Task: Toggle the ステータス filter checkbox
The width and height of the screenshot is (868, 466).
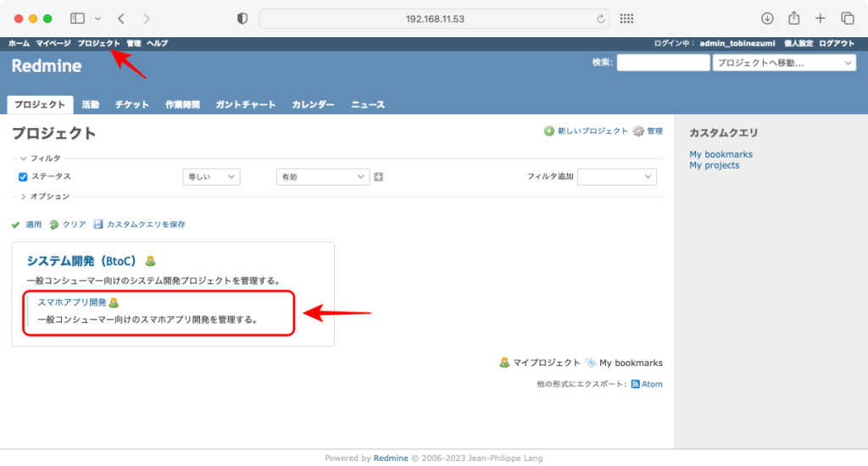Action: coord(23,177)
